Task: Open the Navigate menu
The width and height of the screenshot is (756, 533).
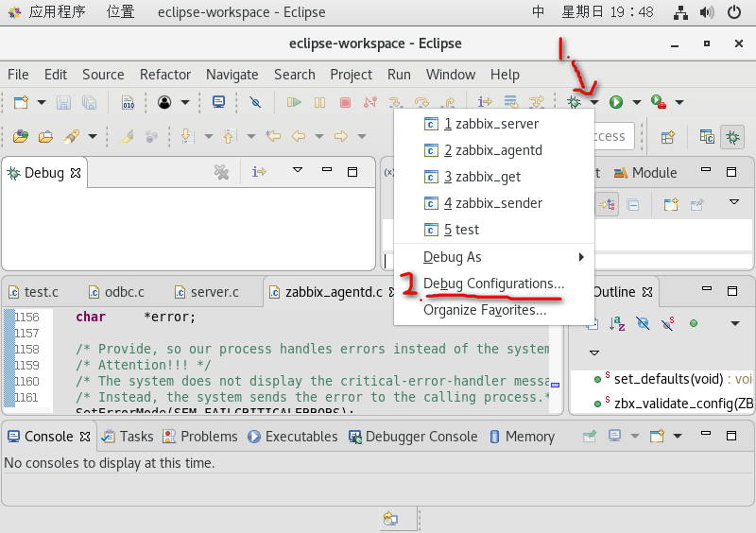Action: pos(232,75)
